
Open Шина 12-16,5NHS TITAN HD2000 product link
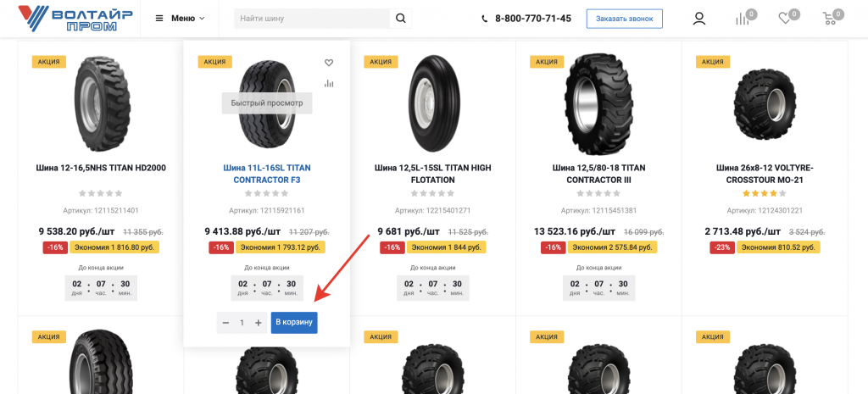tap(101, 168)
